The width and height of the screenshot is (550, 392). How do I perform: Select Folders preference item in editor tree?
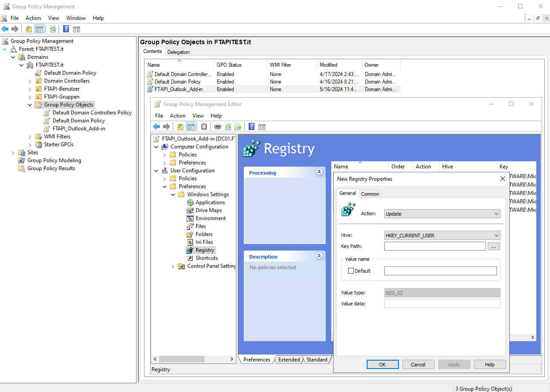click(x=204, y=234)
